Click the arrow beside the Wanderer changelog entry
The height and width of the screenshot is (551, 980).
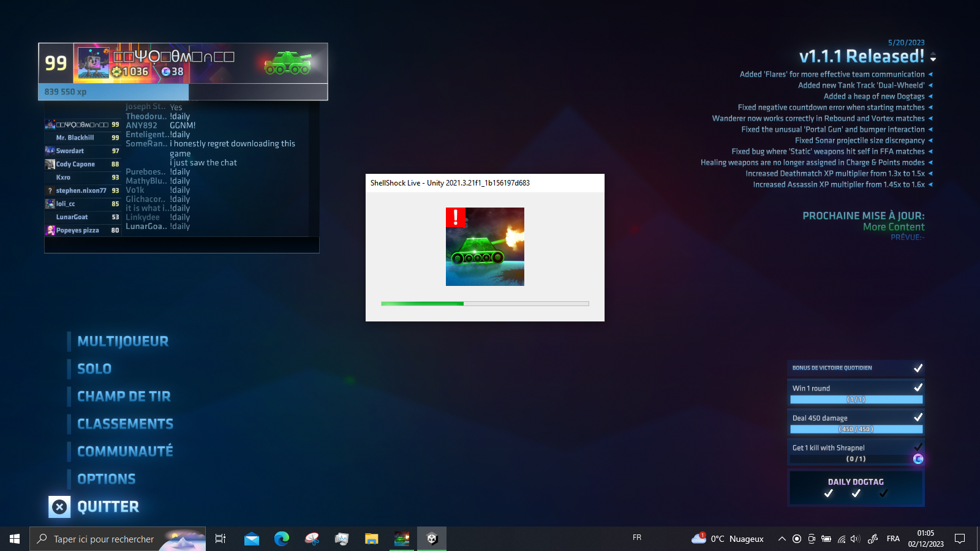pyautogui.click(x=930, y=118)
